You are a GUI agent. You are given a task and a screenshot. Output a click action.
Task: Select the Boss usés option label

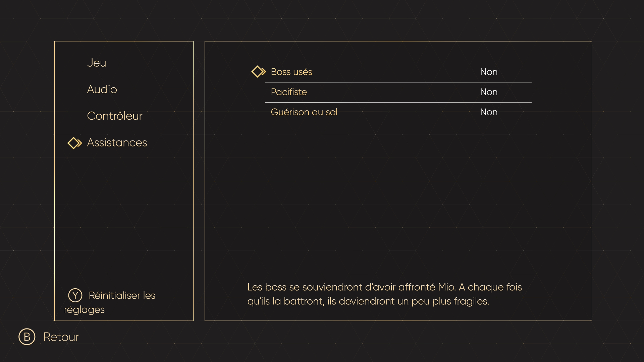pos(291,72)
